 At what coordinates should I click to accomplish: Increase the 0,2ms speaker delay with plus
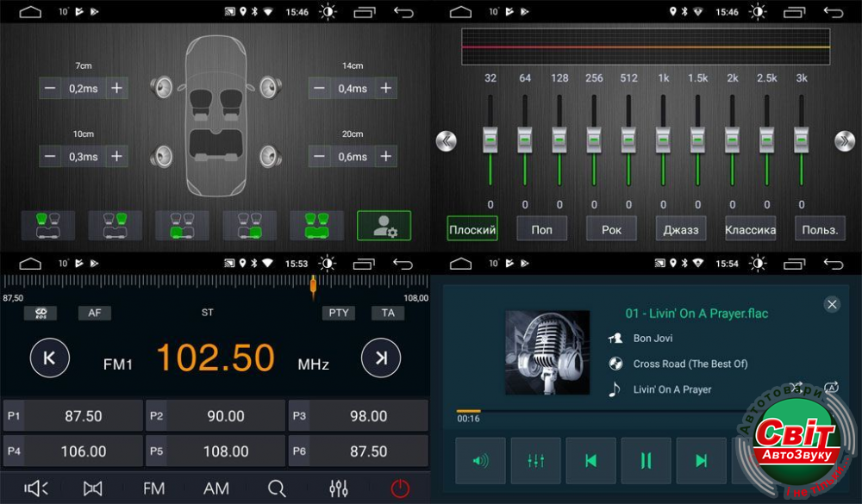click(x=116, y=88)
